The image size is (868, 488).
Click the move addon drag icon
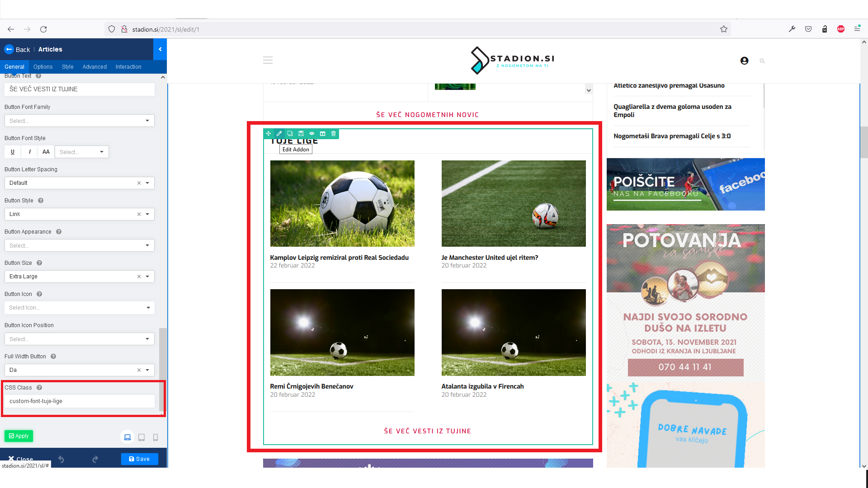pos(269,134)
